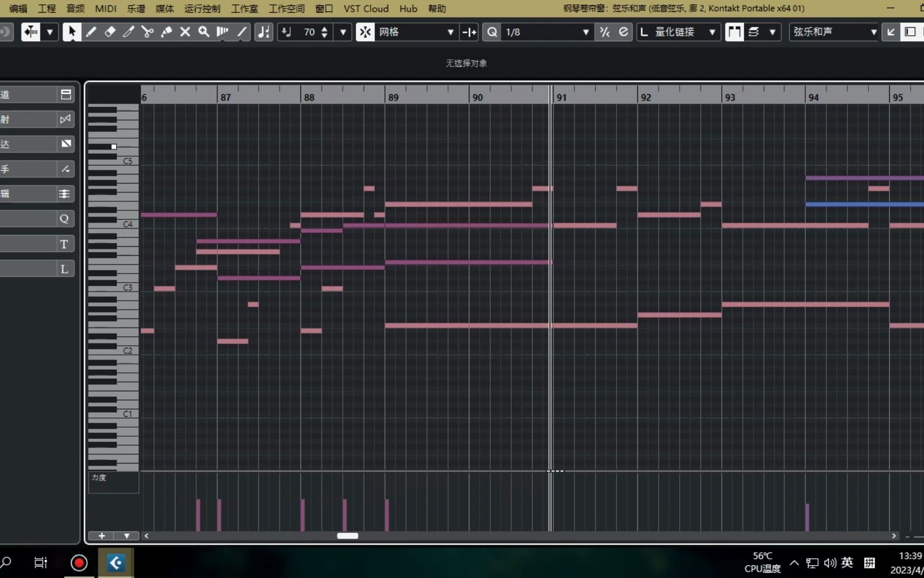Click bar 88 on the ruler
Image resolution: width=924 pixels, height=578 pixels.
[309, 97]
